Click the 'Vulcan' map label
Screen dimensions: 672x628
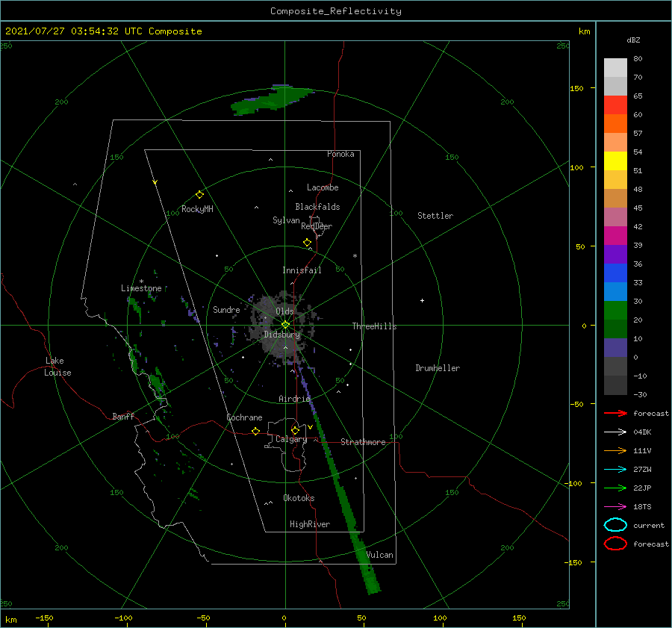[380, 555]
